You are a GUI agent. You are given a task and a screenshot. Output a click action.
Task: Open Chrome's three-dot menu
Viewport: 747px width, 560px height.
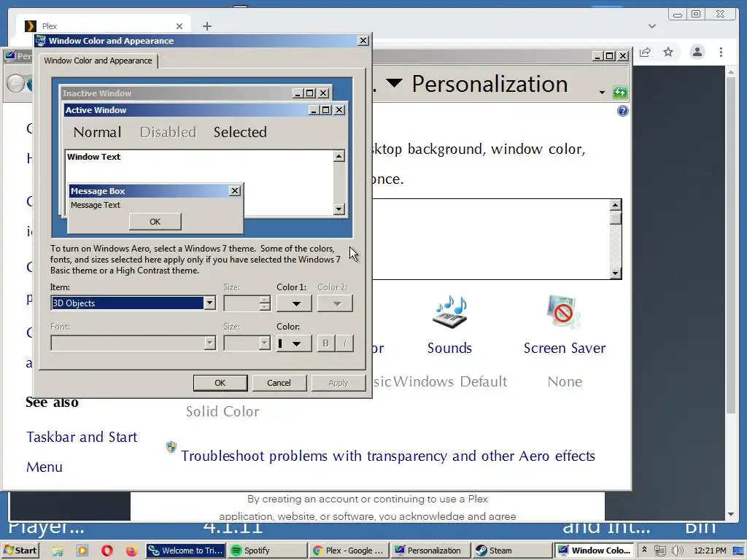pyautogui.click(x=721, y=52)
